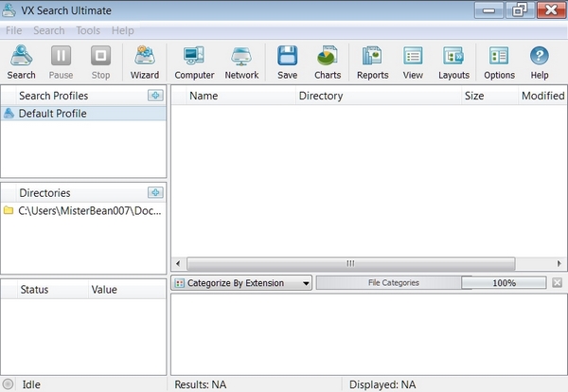Open the Categorize By Extension dropdown
568x392 pixels.
[241, 283]
